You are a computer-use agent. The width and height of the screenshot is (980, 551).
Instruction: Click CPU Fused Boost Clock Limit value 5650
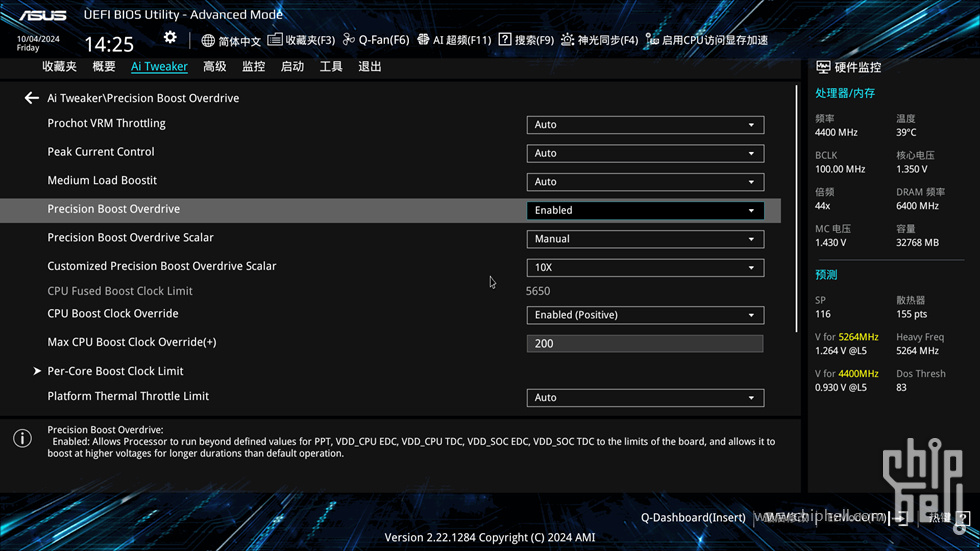[538, 291]
